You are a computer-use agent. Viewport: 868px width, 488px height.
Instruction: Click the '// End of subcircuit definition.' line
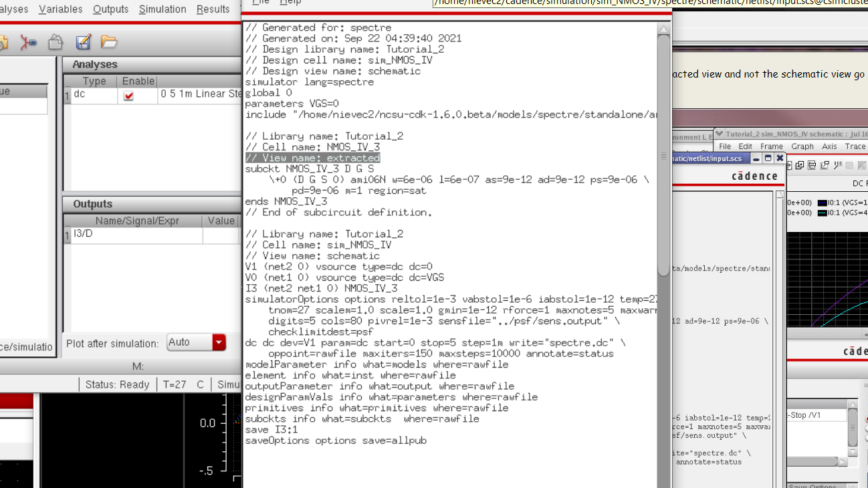pos(338,213)
